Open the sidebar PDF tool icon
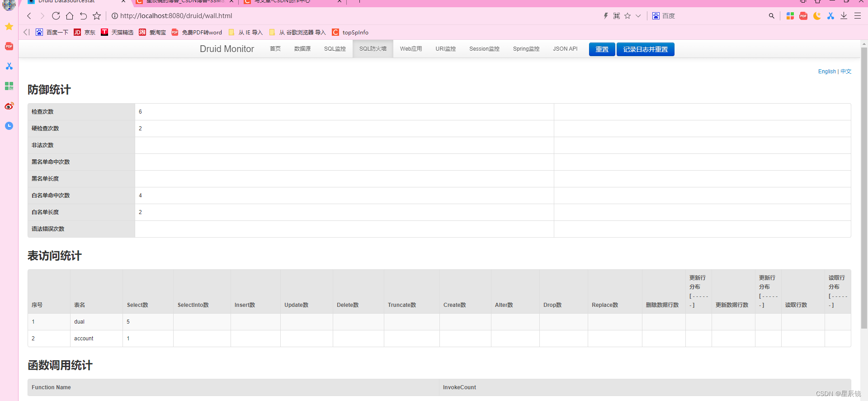 pyautogui.click(x=9, y=46)
